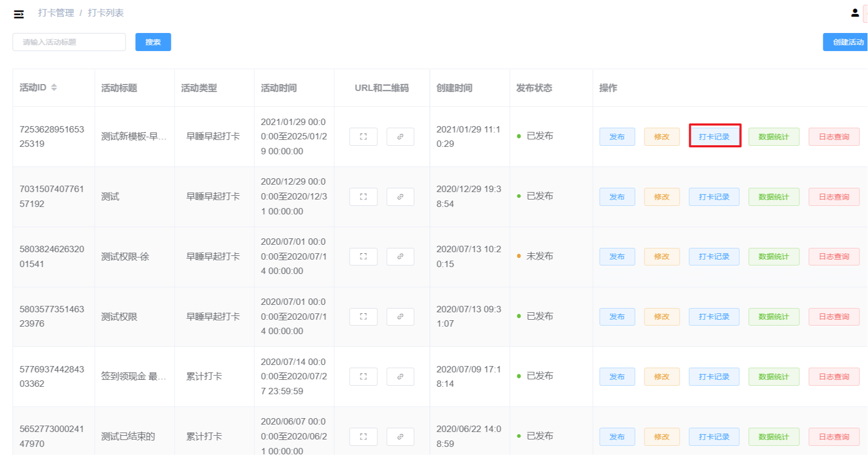Show QR code for activity 测试新模板-早
Viewport: 868px width, 457px height.
click(x=363, y=137)
